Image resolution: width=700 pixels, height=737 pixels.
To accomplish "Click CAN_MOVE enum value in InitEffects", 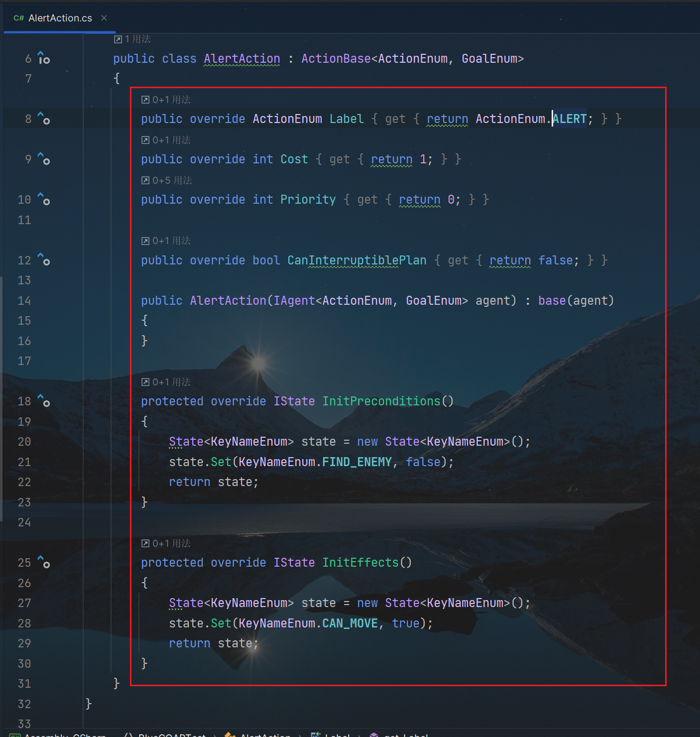I will tap(350, 623).
